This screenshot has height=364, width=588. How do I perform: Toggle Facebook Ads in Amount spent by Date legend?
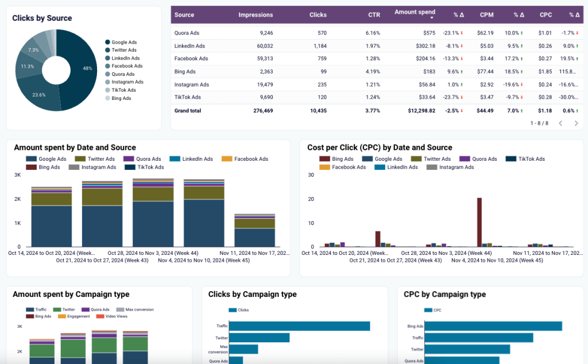coord(245,159)
